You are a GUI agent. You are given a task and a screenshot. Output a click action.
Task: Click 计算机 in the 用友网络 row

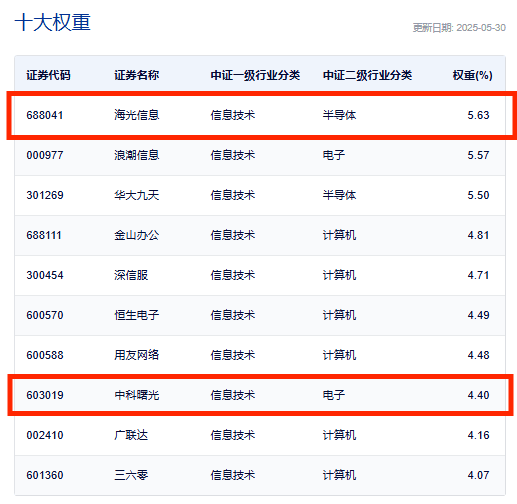click(x=339, y=355)
